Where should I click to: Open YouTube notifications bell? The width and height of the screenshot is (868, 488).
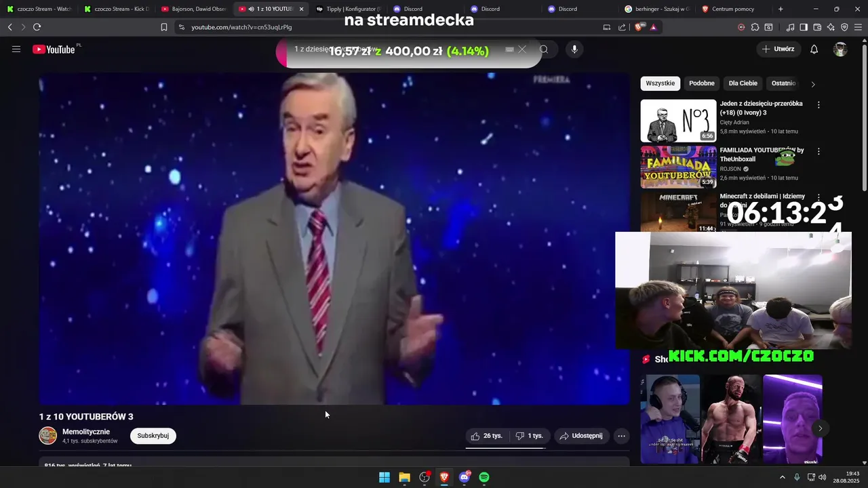[814, 49]
